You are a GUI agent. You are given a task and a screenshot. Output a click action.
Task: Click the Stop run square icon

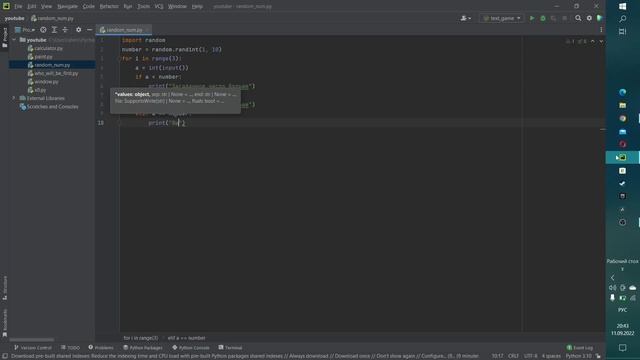(x=564, y=18)
